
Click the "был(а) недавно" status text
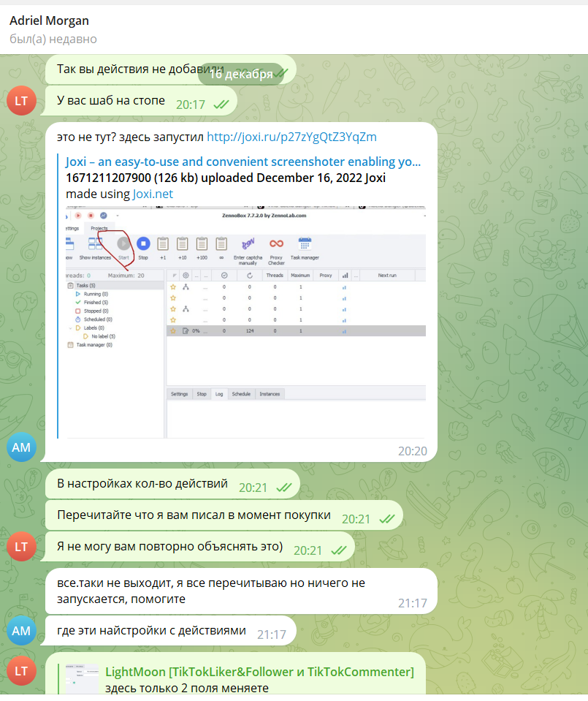point(53,39)
